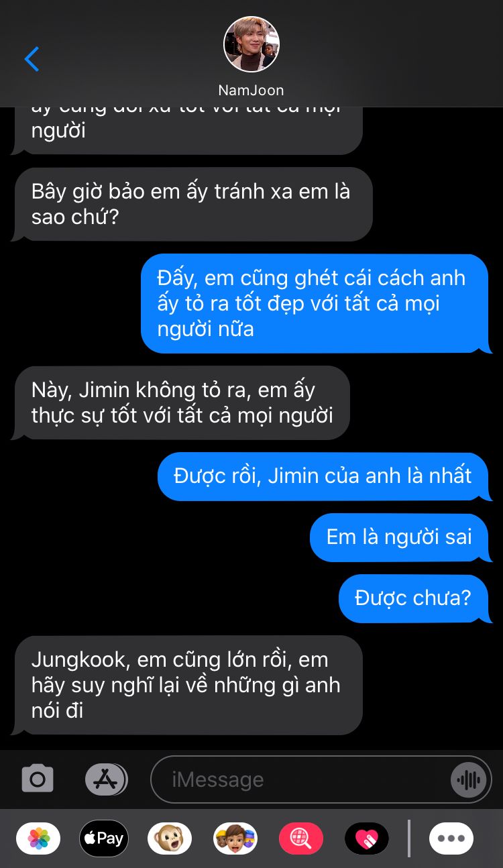
Task: Open the NamJoon contact avatar
Action: [x=251, y=44]
